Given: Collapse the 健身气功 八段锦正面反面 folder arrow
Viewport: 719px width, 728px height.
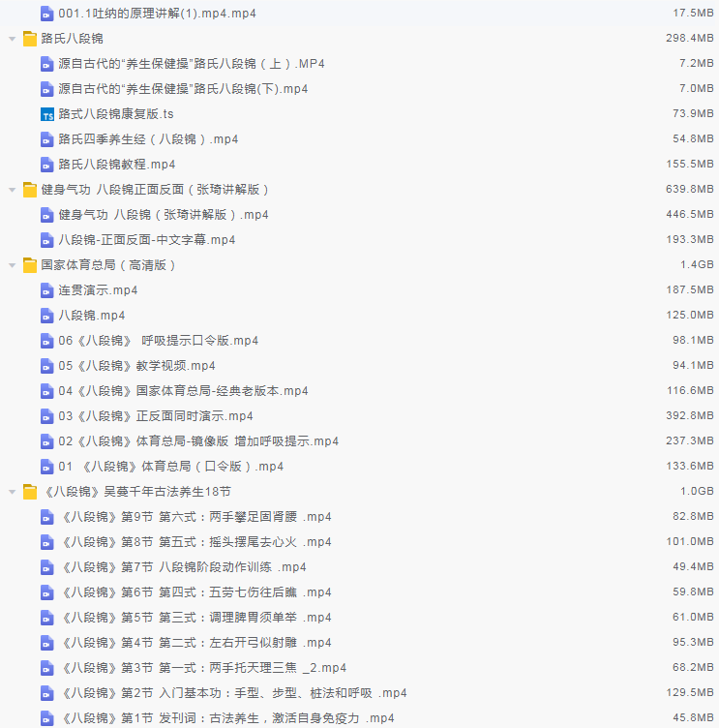Looking at the screenshot, I should click(x=12, y=190).
